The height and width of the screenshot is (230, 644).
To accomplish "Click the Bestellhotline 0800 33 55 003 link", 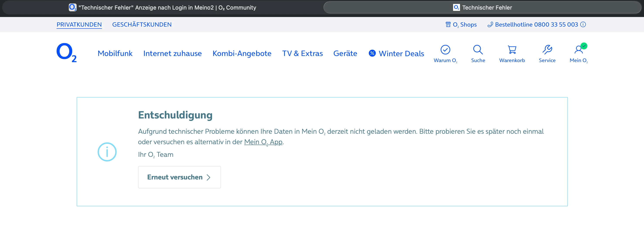I will tap(536, 24).
